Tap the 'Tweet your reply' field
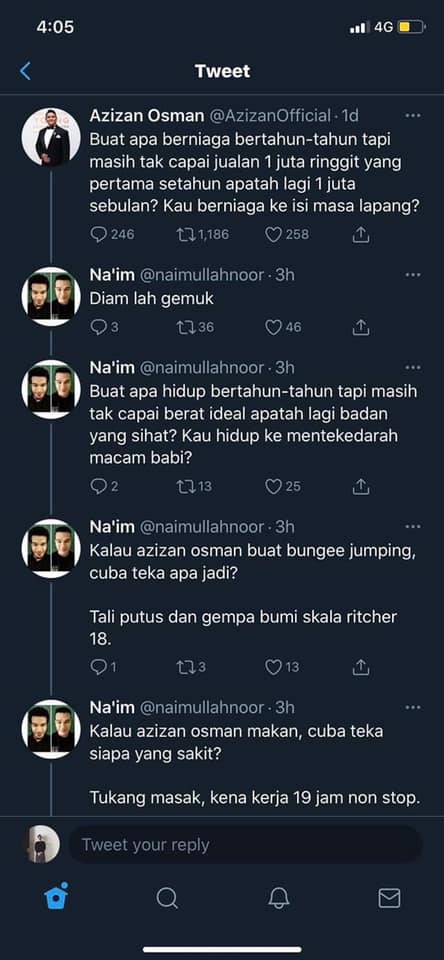The image size is (444, 960). tap(245, 845)
